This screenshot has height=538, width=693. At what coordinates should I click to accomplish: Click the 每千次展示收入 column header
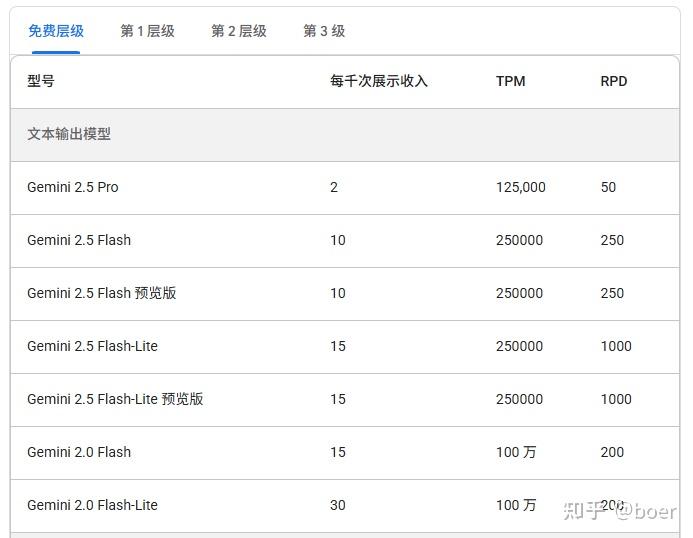coord(379,81)
